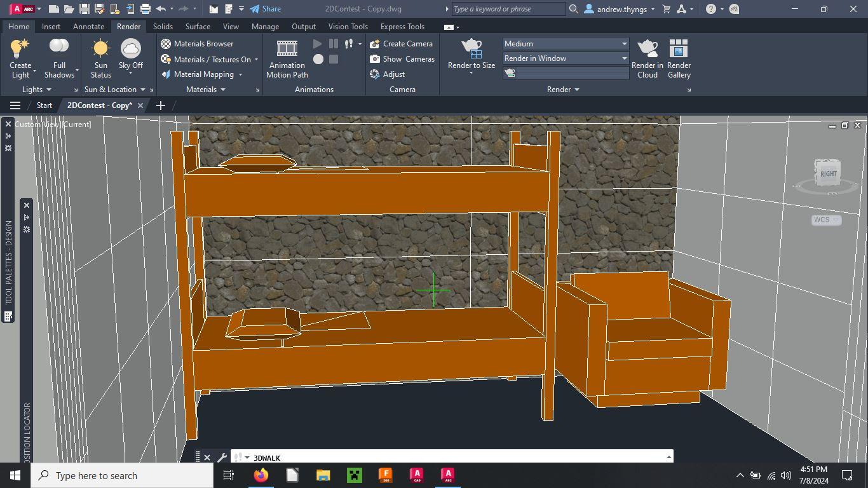This screenshot has width=868, height=488.
Task: Click Render in Cloud
Action: pyautogui.click(x=647, y=58)
